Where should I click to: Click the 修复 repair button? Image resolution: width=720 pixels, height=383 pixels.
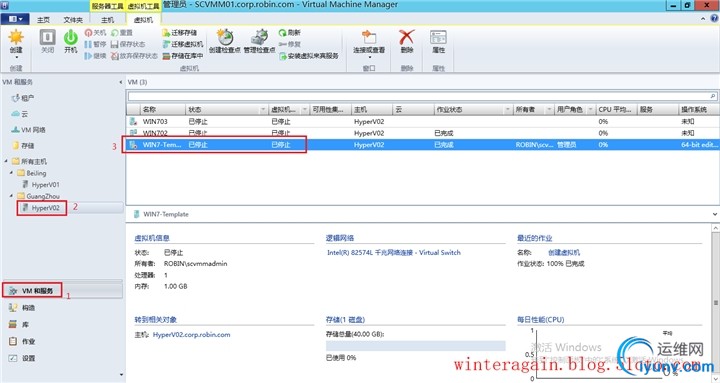click(x=289, y=44)
